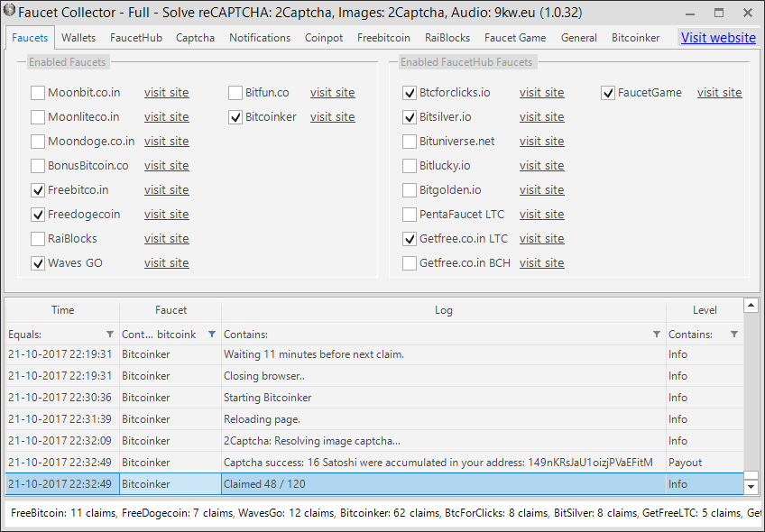This screenshot has width=765, height=532.
Task: Uncheck Getfree.co.in LTC faucet
Action: point(409,239)
